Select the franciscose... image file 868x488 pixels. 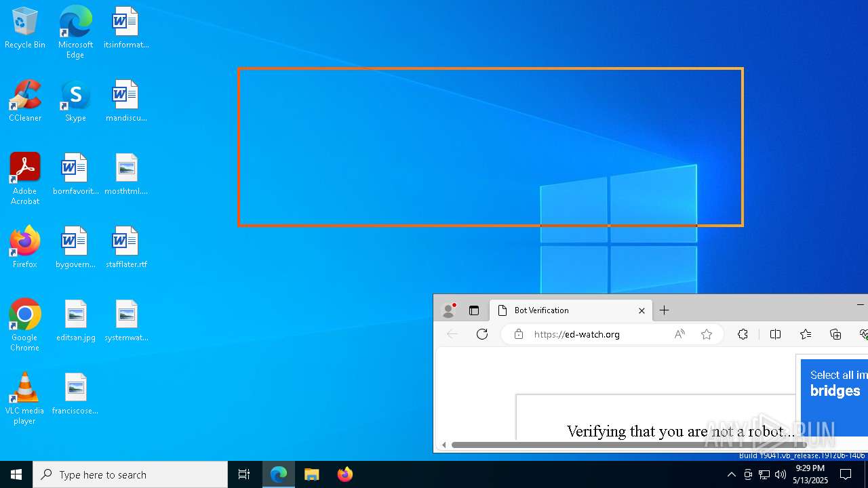[x=75, y=394]
